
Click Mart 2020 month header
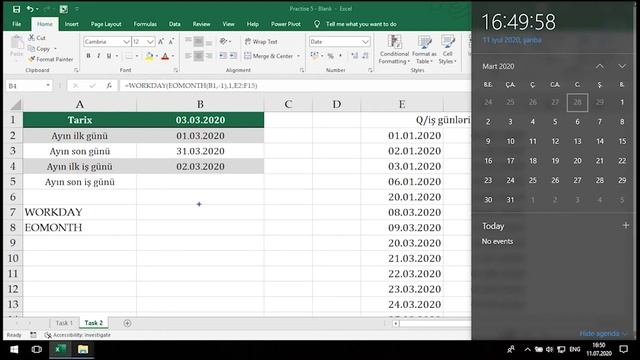498,66
